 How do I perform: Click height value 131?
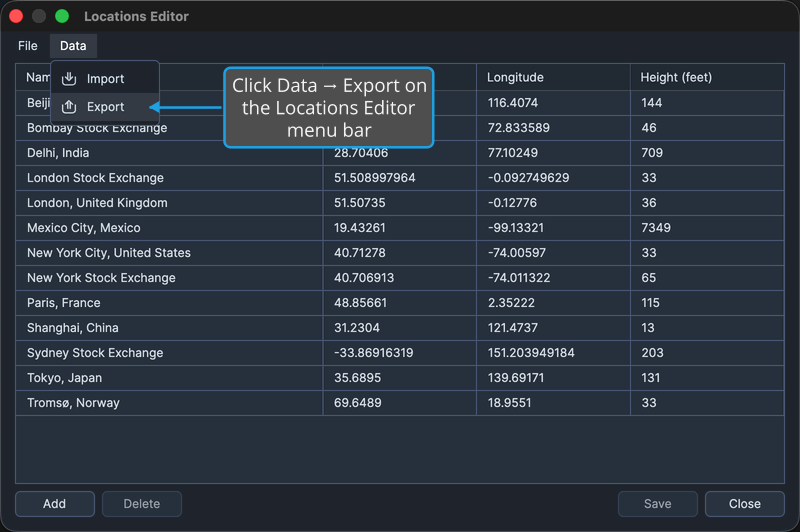(651, 378)
